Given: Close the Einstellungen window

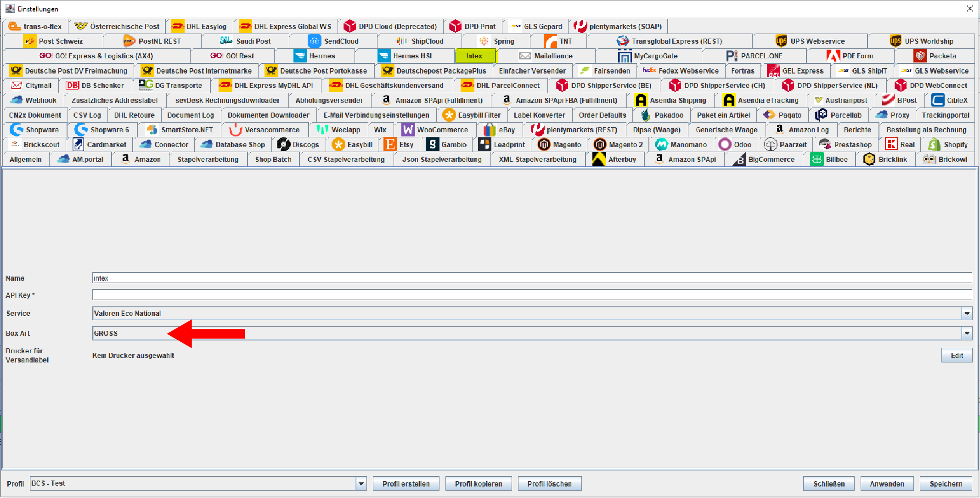Looking at the screenshot, I should pos(969,9).
